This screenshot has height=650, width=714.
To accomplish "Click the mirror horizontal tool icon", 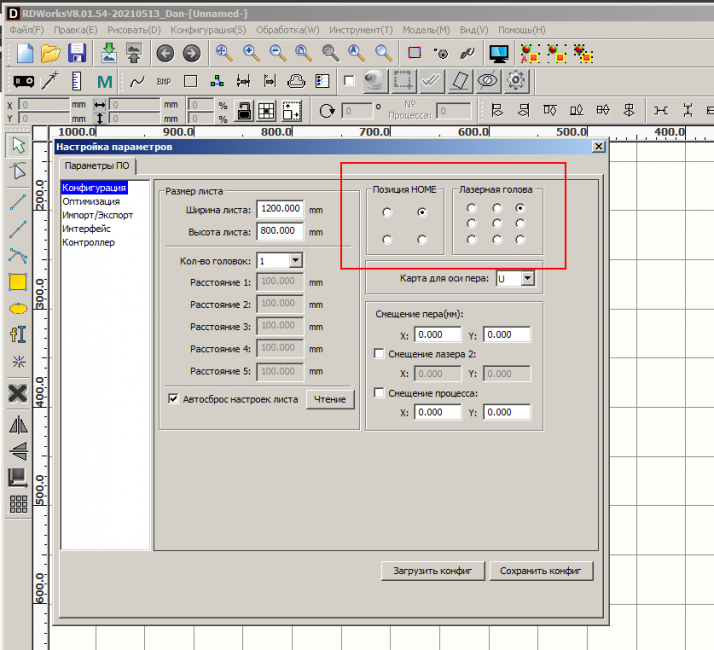I will 17,425.
